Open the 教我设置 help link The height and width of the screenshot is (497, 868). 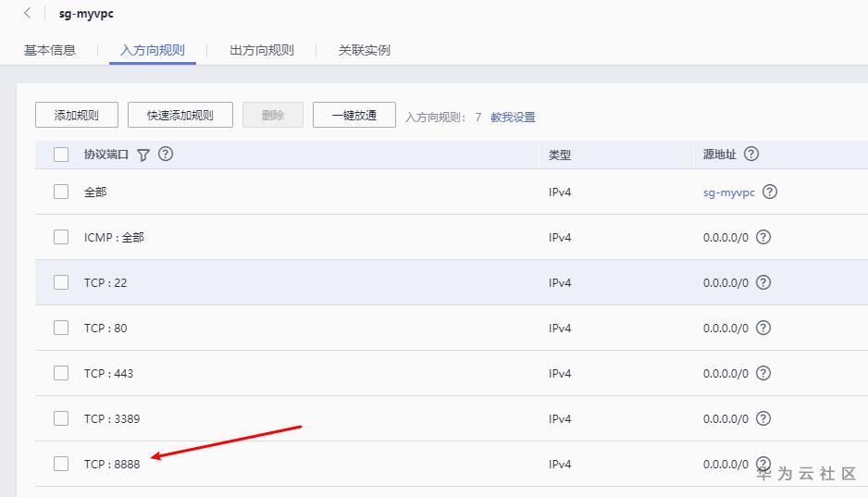(x=513, y=118)
